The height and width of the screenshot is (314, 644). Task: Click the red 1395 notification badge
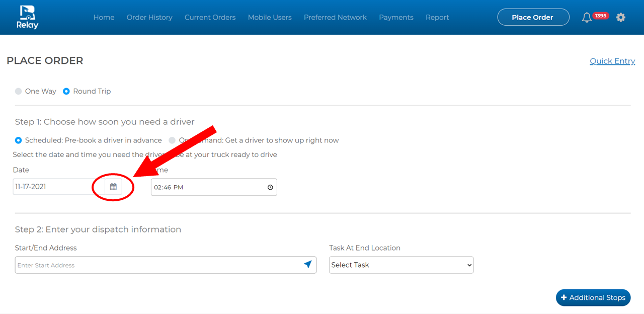600,16
